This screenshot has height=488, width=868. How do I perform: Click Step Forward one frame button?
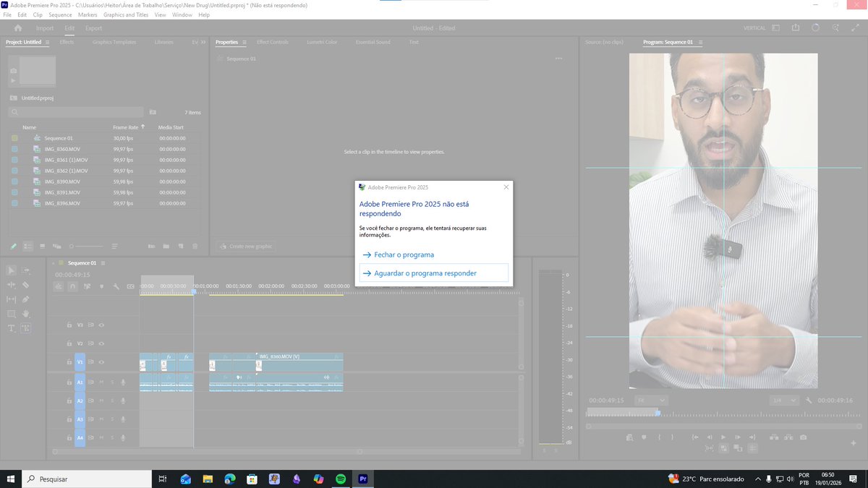click(738, 437)
